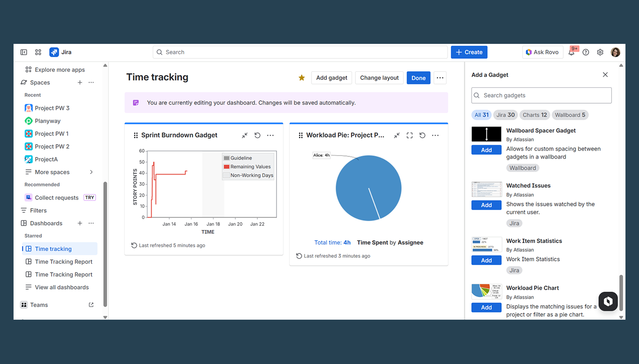639x364 pixels.
Task: Open the help question mark icon
Action: pyautogui.click(x=586, y=52)
